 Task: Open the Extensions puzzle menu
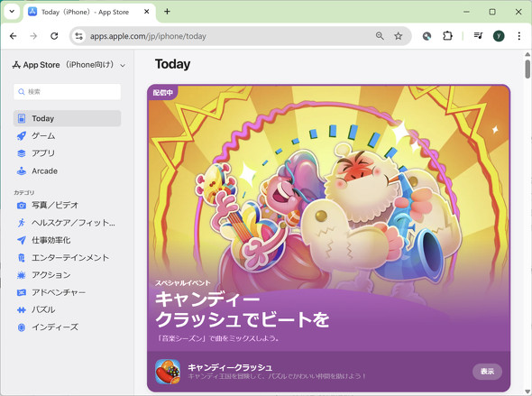(448, 36)
